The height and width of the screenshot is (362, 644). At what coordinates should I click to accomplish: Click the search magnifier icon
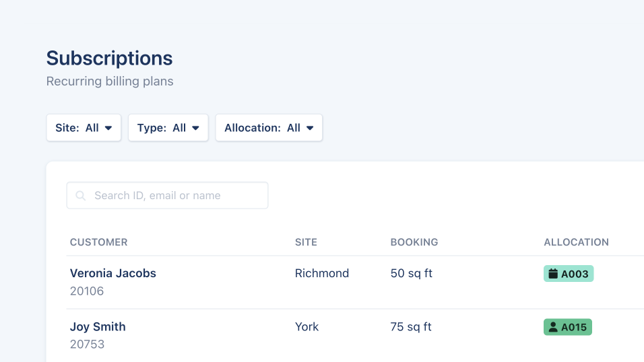tap(81, 196)
